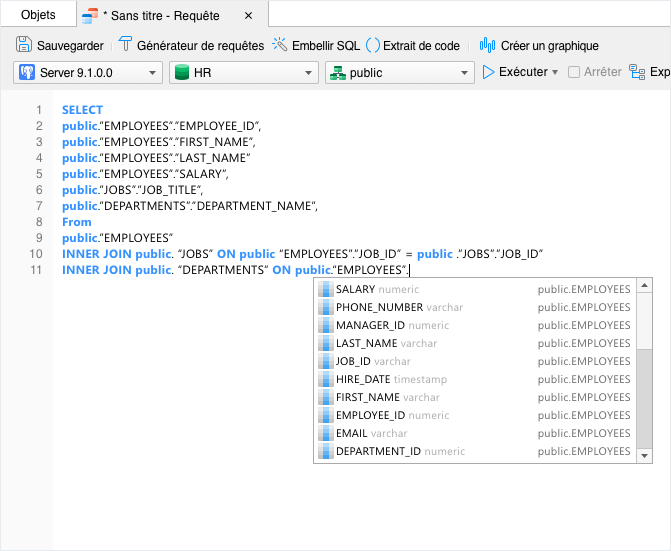This screenshot has height=551, width=671.
Task: Choose FIRST_NAME varchar from the suggestions
Action: (x=475, y=397)
